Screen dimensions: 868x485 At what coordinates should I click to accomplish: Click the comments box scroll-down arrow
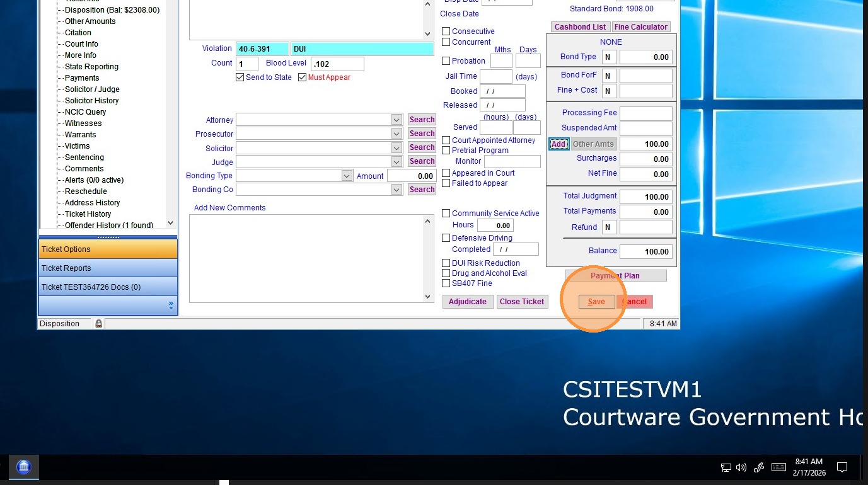tap(429, 297)
